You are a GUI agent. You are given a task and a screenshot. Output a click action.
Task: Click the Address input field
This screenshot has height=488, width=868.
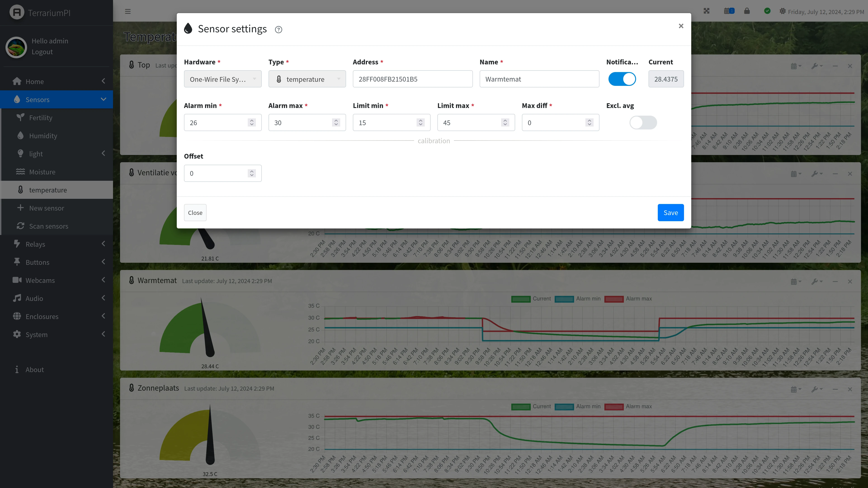(x=413, y=79)
